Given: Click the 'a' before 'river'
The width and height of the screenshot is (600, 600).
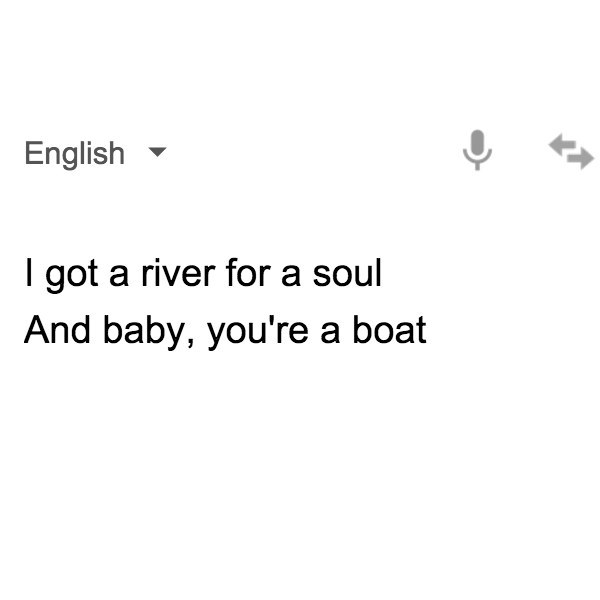Looking at the screenshot, I should pyautogui.click(x=119, y=276).
